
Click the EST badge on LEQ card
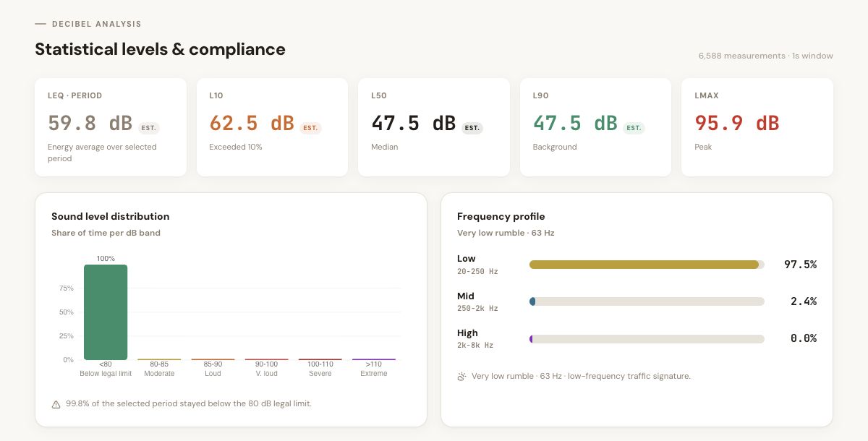(148, 128)
